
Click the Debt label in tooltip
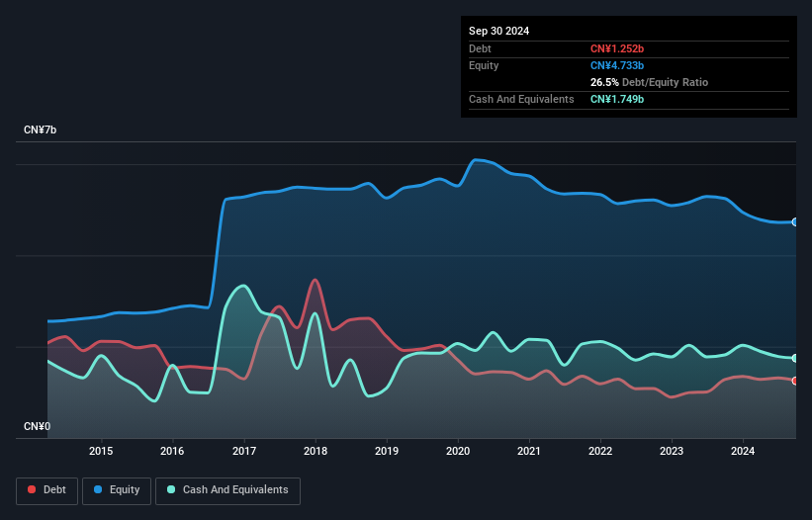(480, 48)
